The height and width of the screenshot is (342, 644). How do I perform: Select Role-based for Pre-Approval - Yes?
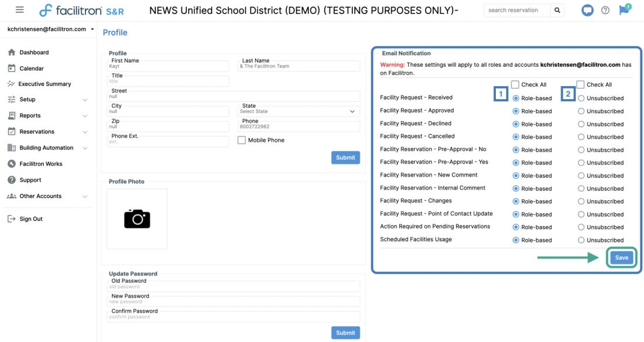pos(516,163)
